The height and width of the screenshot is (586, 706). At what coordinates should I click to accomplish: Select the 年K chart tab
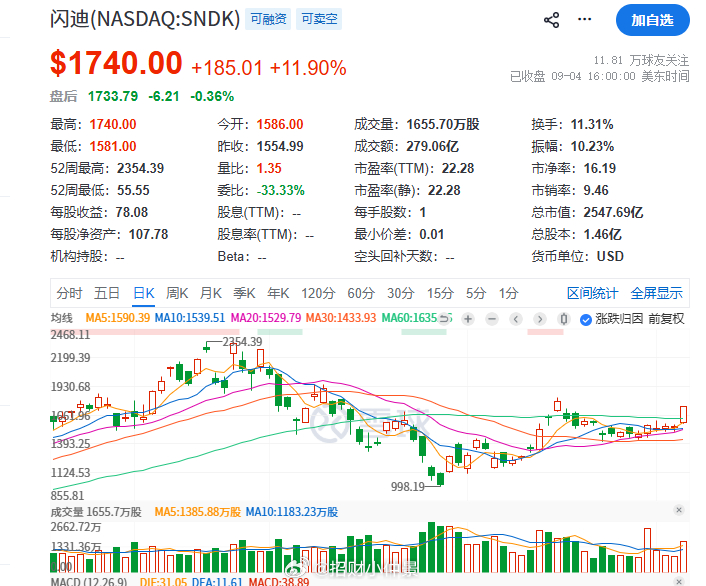[278, 294]
